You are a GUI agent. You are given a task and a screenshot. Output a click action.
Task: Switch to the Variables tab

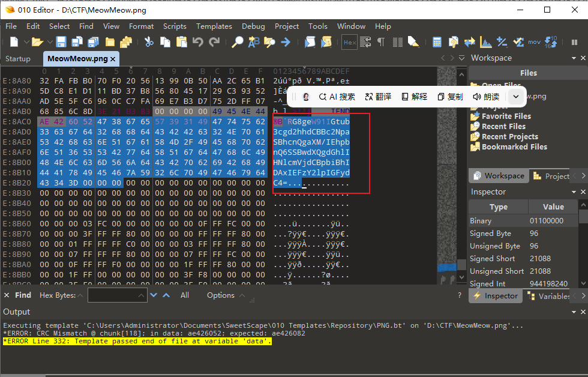548,296
